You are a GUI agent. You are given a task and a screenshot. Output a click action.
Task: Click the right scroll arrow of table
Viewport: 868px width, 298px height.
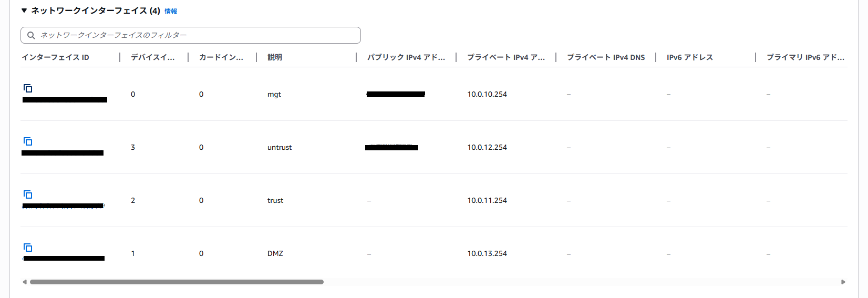click(843, 282)
